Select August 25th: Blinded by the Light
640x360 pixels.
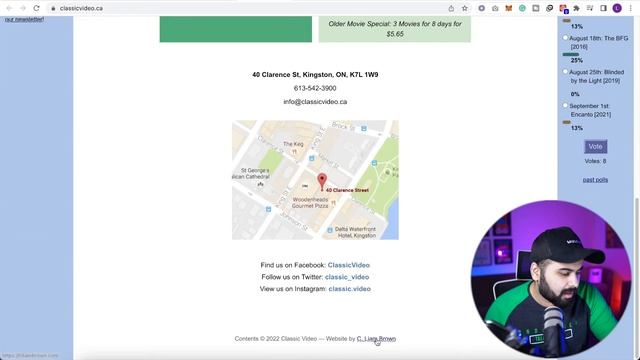(565, 71)
